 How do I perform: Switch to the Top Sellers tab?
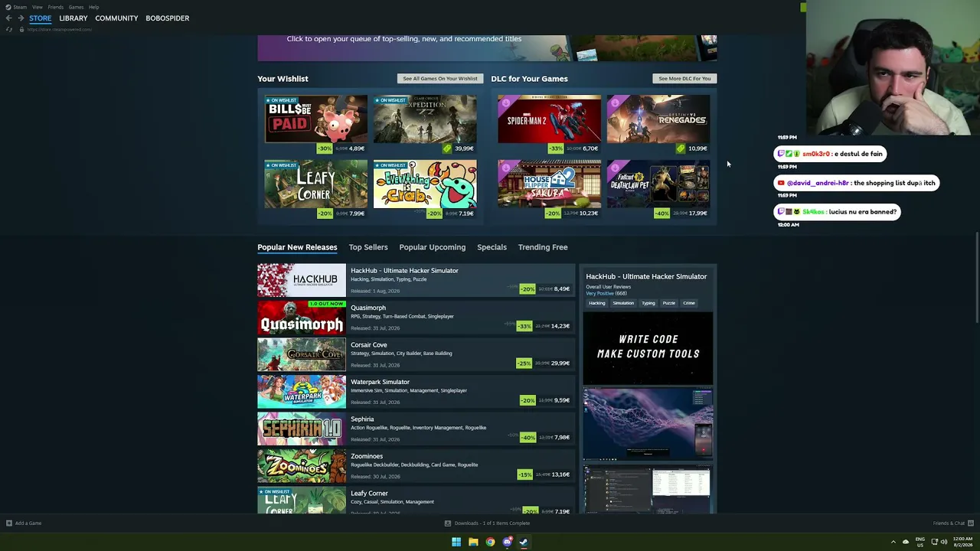[x=368, y=247]
